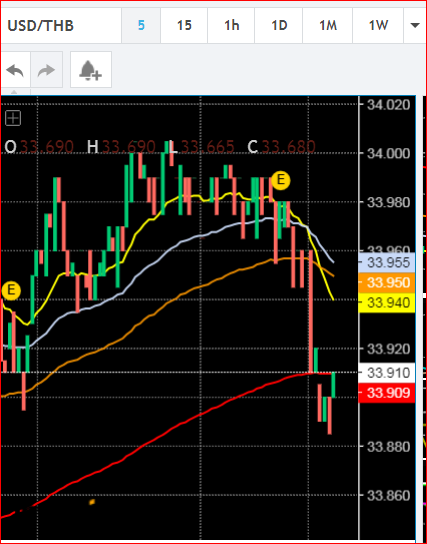Click the undo arrow icon
This screenshot has height=544, width=427.
15,70
